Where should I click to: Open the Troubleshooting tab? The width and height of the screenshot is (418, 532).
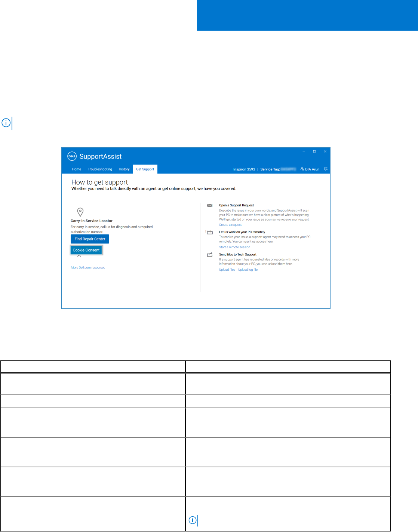(100, 169)
